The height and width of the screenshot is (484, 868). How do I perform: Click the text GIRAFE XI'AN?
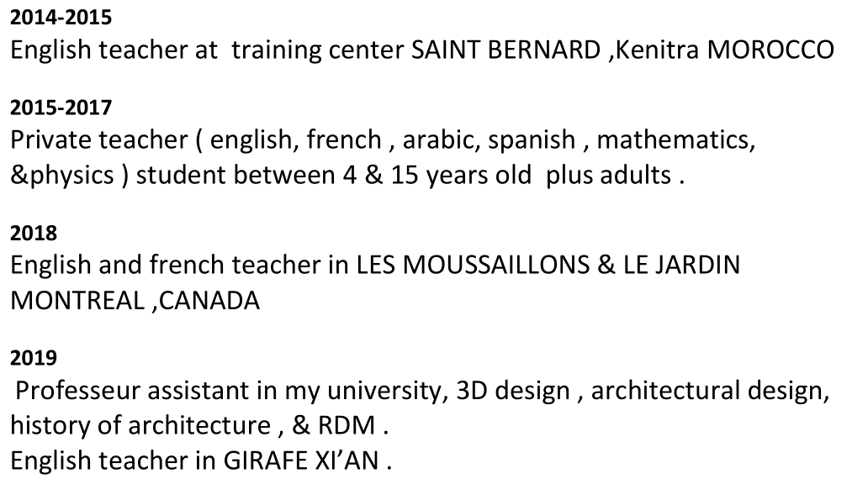coord(301,460)
